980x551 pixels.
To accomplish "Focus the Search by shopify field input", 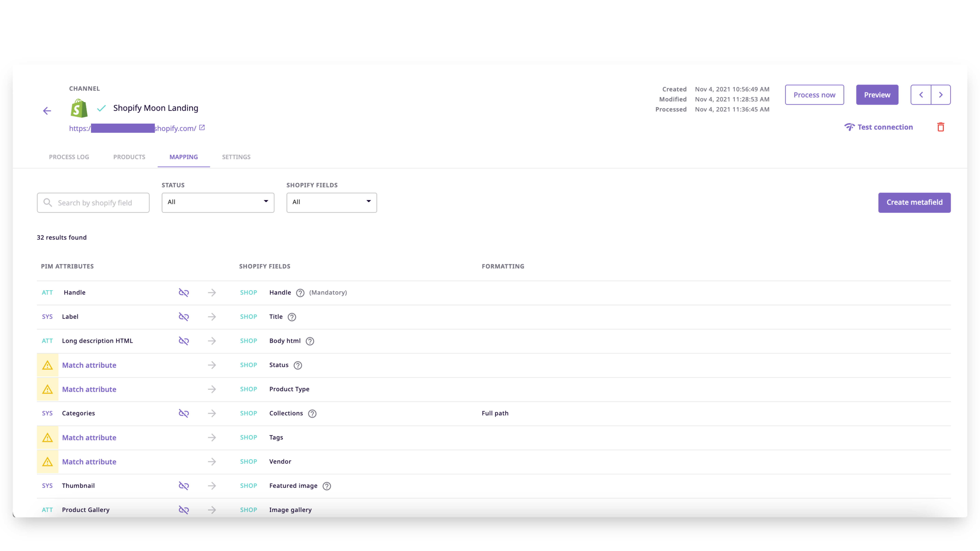I will (93, 202).
